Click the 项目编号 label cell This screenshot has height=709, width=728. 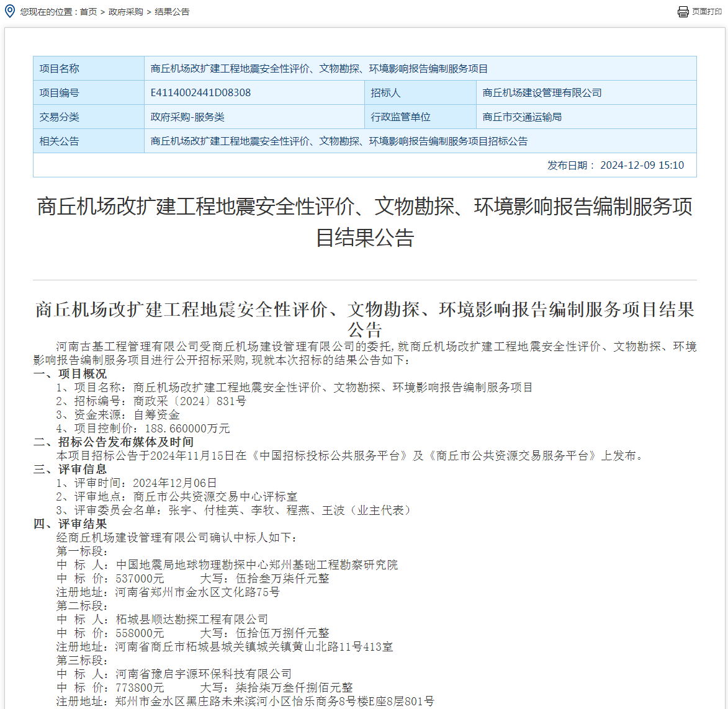pos(60,93)
